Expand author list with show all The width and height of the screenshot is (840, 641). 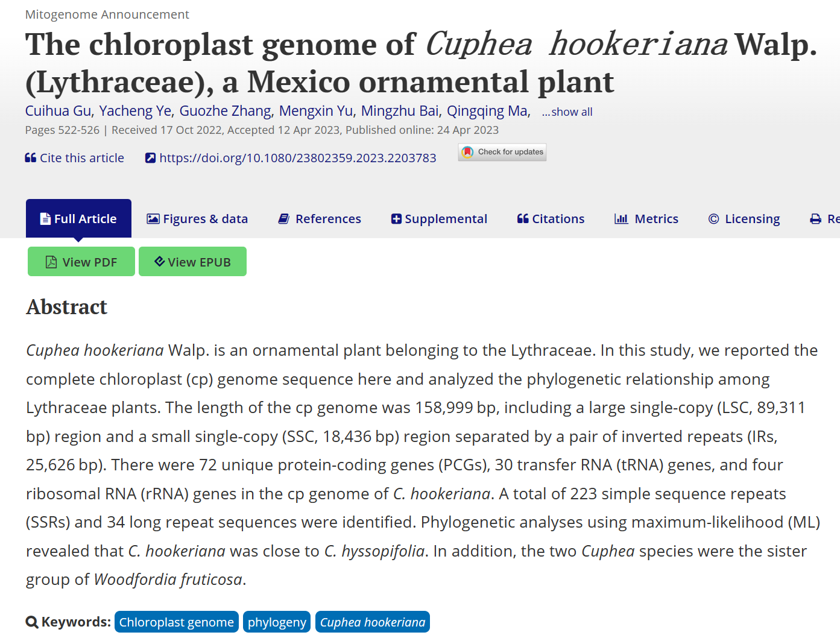coord(567,112)
